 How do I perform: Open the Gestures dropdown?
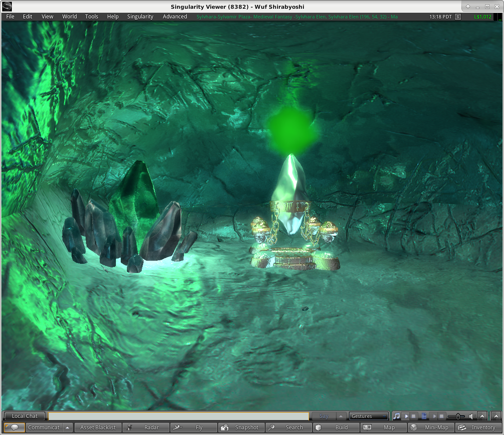point(369,416)
